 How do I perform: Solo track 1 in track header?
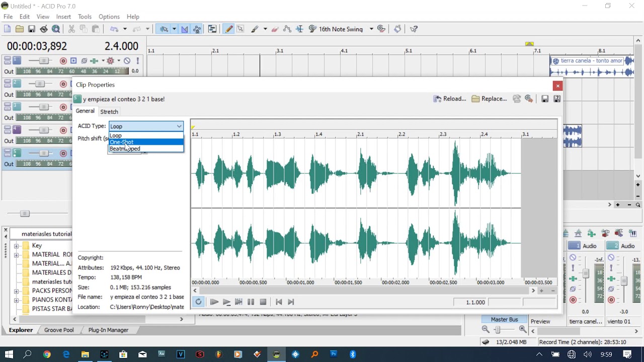(x=137, y=61)
